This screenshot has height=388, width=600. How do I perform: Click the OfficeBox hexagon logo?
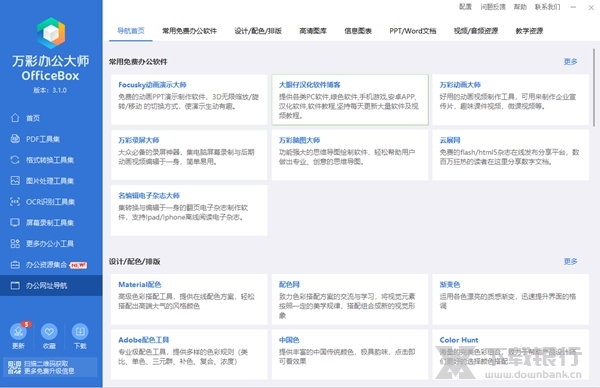51,33
